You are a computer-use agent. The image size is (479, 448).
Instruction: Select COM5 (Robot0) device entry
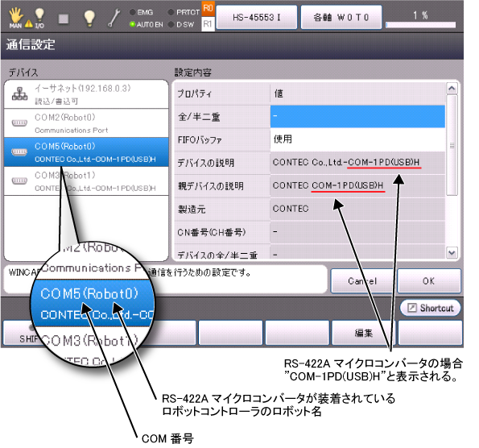click(86, 152)
